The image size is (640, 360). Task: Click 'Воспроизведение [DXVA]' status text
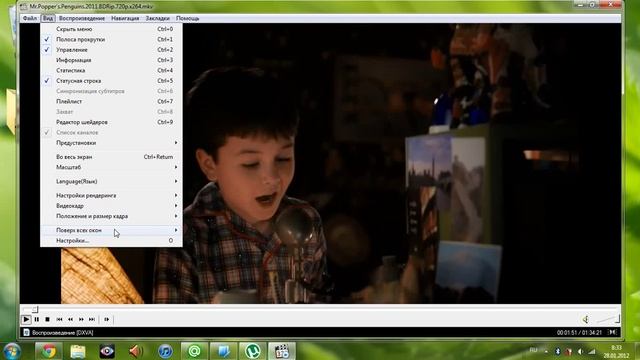point(62,333)
